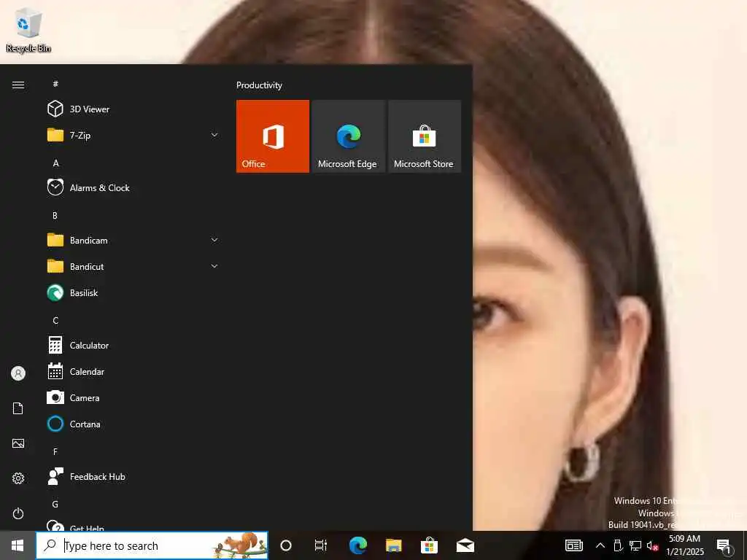The width and height of the screenshot is (747, 560).
Task: Open File Explorer from the taskbar
Action: coord(393,545)
